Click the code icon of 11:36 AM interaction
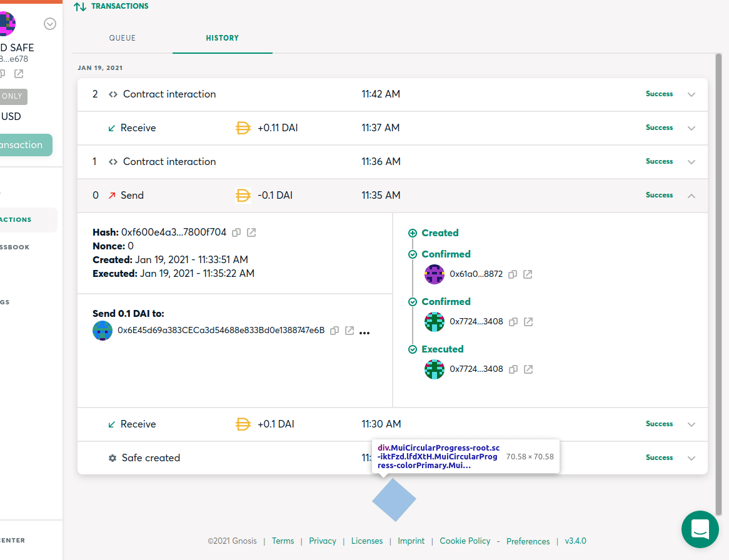729x560 pixels. point(113,162)
